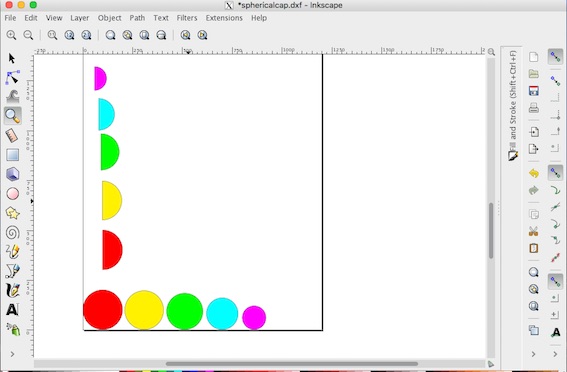Select the Pencil freehand tool
Screen dimensions: 567x372
[12, 252]
